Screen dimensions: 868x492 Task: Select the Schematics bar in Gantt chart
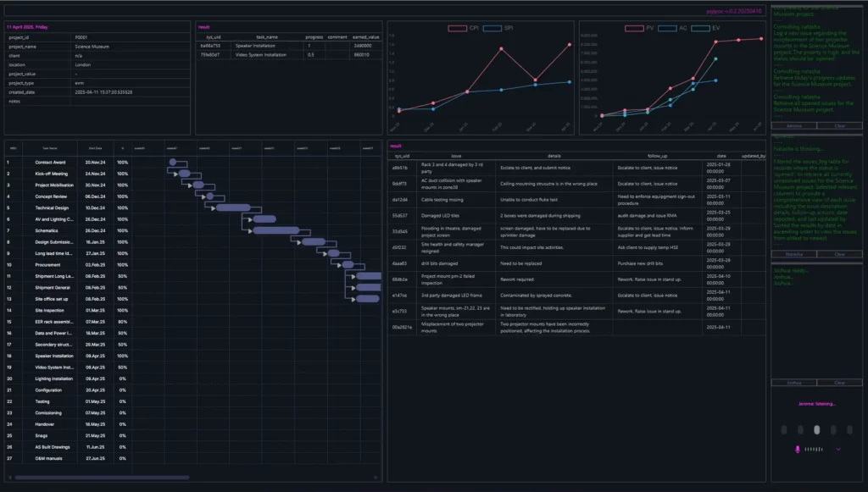tap(264, 230)
